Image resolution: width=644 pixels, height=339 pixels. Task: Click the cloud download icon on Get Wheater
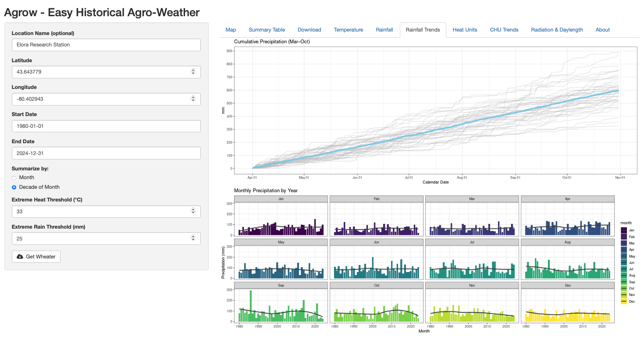(x=20, y=257)
